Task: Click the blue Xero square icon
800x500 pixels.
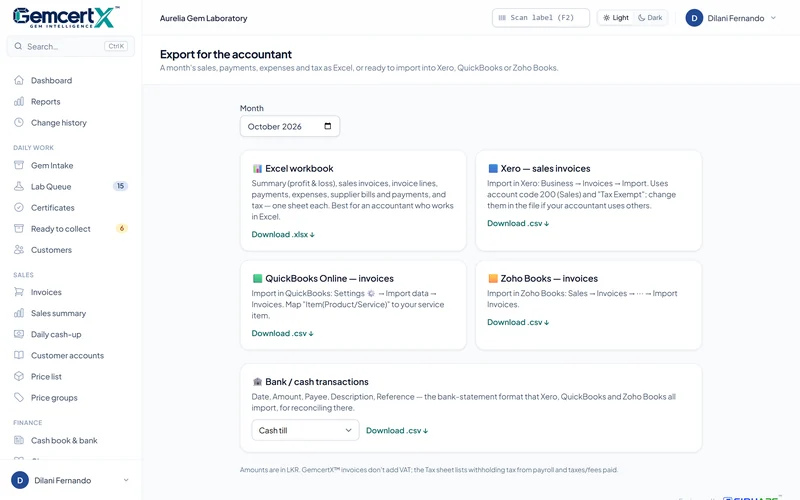Action: [493, 168]
